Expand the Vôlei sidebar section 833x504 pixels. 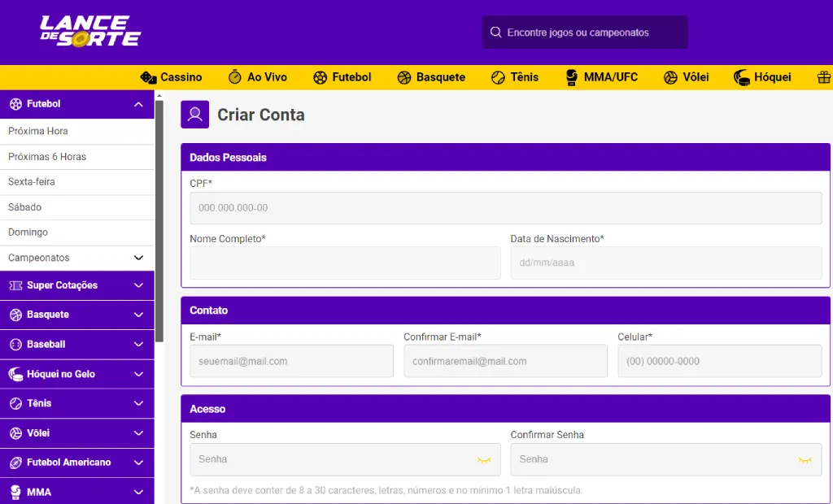click(x=138, y=432)
